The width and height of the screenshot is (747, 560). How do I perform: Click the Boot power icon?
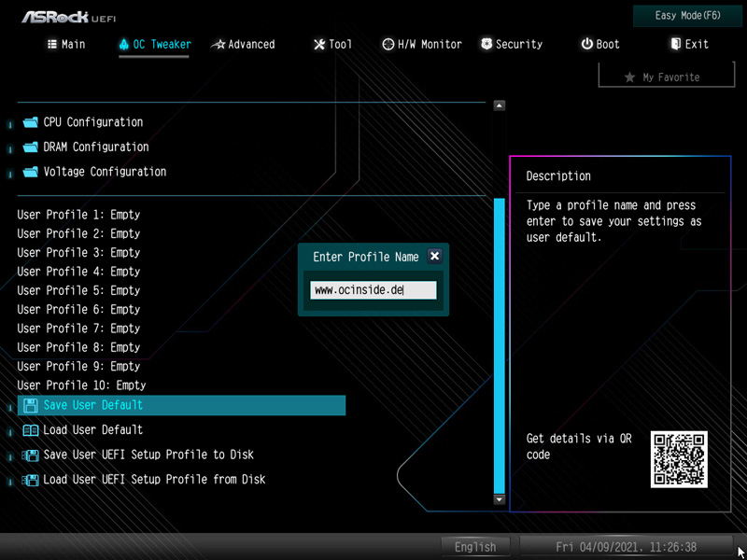[x=586, y=44]
